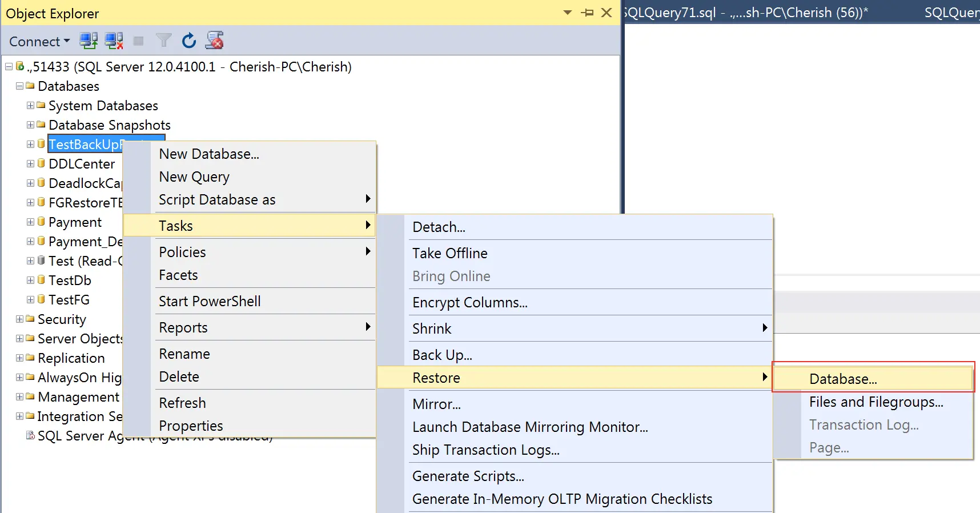Expand the System Databases folder

[x=30, y=106]
